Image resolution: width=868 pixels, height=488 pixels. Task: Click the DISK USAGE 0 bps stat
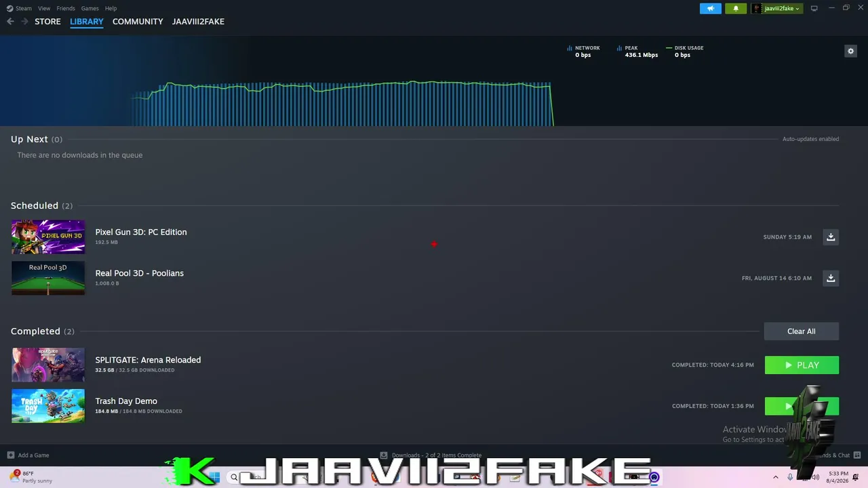coord(685,52)
